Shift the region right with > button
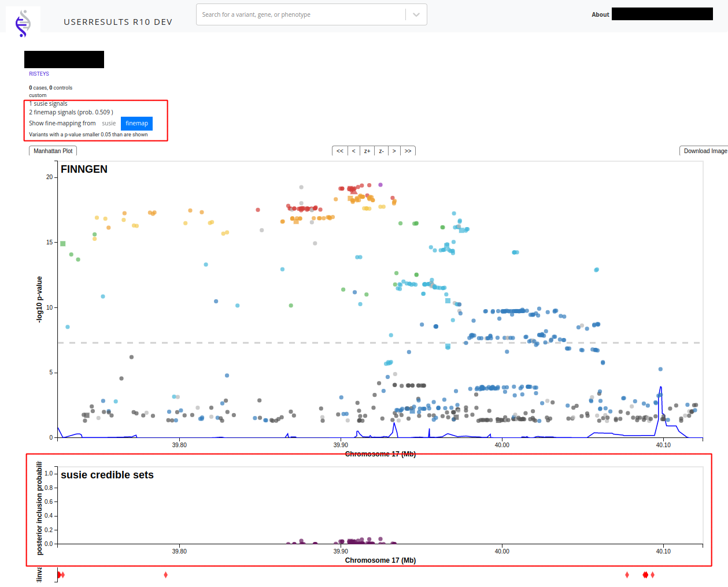The height and width of the screenshot is (587, 728). click(x=394, y=151)
